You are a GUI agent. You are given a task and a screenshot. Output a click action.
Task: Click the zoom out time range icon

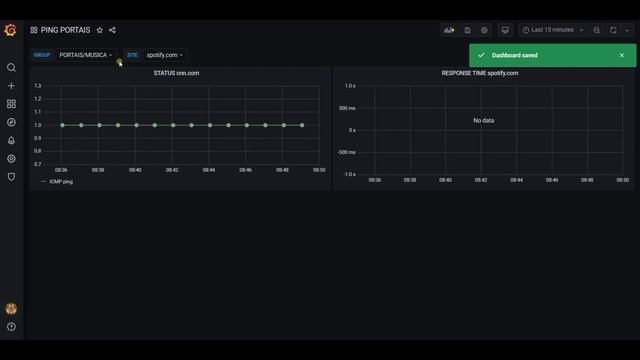coord(597,30)
